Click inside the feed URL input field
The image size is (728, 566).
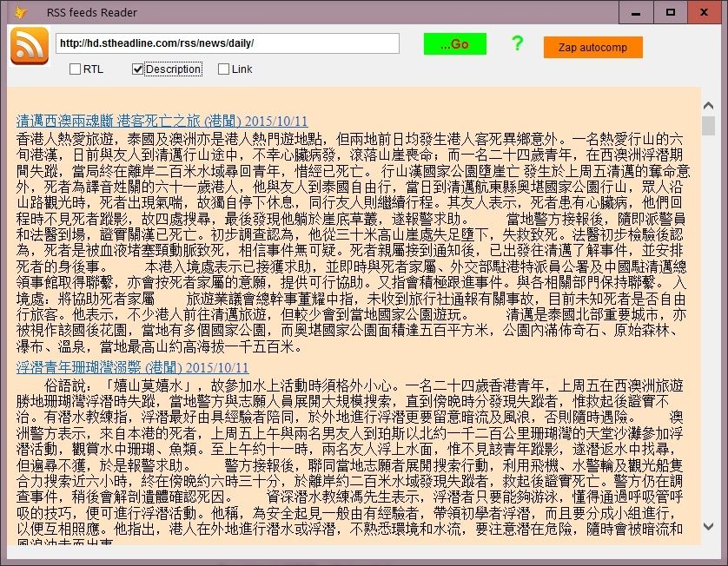(226, 43)
